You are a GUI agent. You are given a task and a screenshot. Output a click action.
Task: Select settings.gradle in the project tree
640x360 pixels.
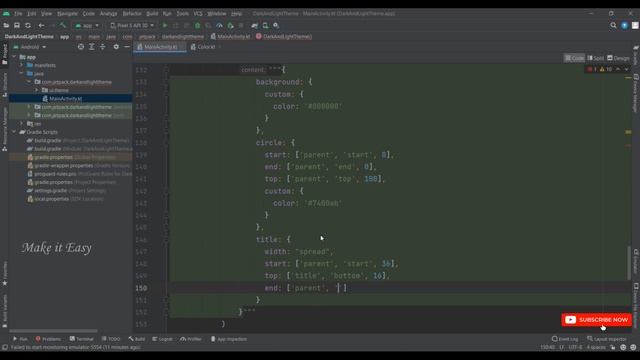pyautogui.click(x=66, y=191)
